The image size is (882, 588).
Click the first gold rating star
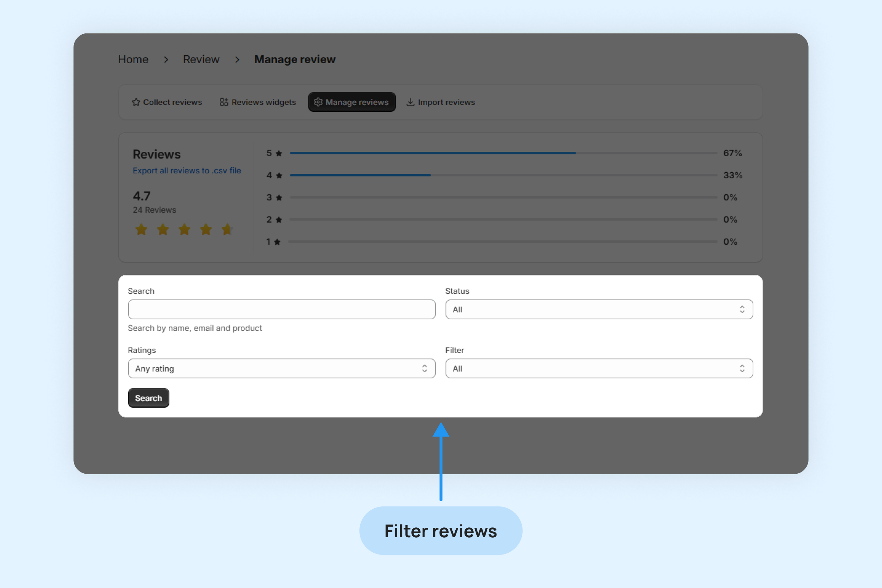(x=141, y=229)
